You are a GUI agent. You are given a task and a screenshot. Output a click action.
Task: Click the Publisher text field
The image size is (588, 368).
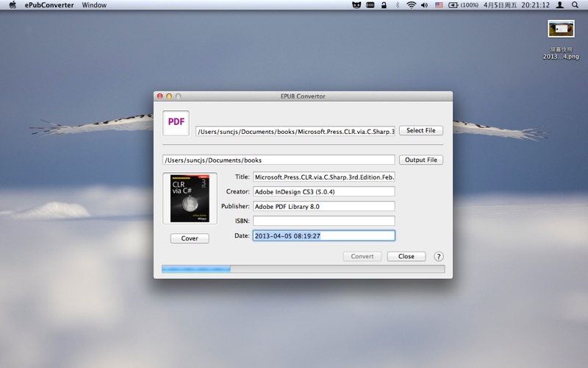tap(324, 206)
